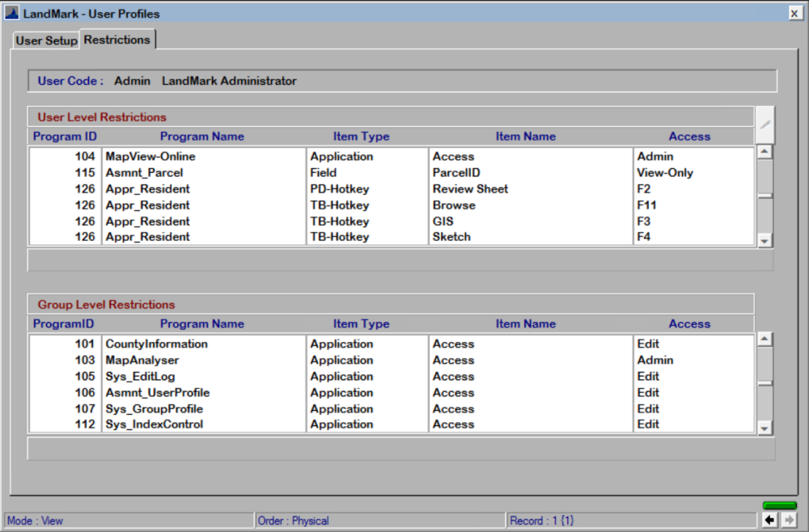
Task: Select the Sys_EditLog application row
Action: [x=324, y=376]
